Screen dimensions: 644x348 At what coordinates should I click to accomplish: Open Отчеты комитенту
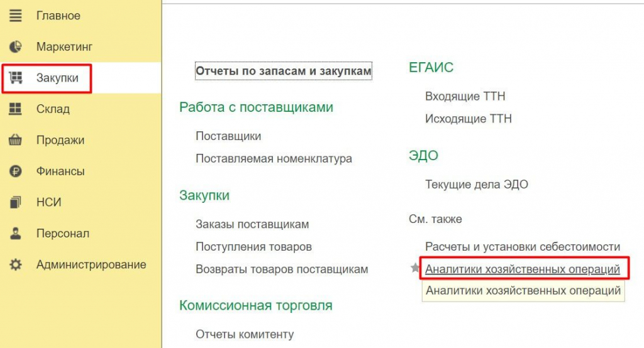pyautogui.click(x=245, y=334)
